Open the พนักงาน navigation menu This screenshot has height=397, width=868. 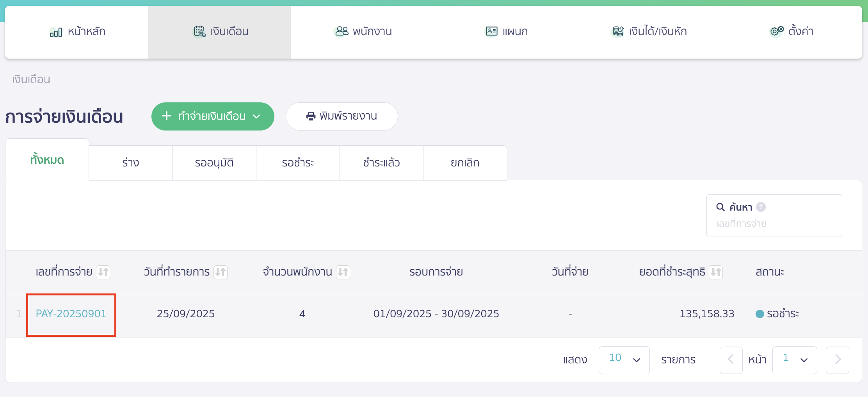(363, 32)
